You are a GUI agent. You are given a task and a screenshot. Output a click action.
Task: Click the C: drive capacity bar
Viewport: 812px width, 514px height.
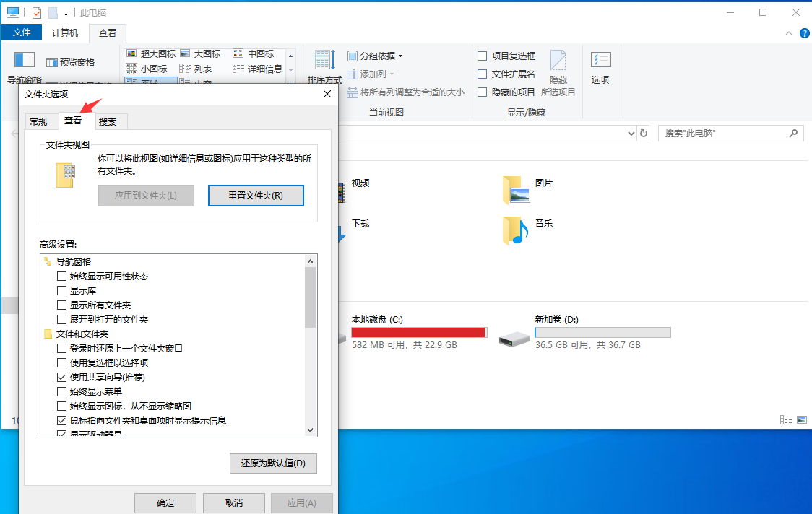[x=419, y=332]
